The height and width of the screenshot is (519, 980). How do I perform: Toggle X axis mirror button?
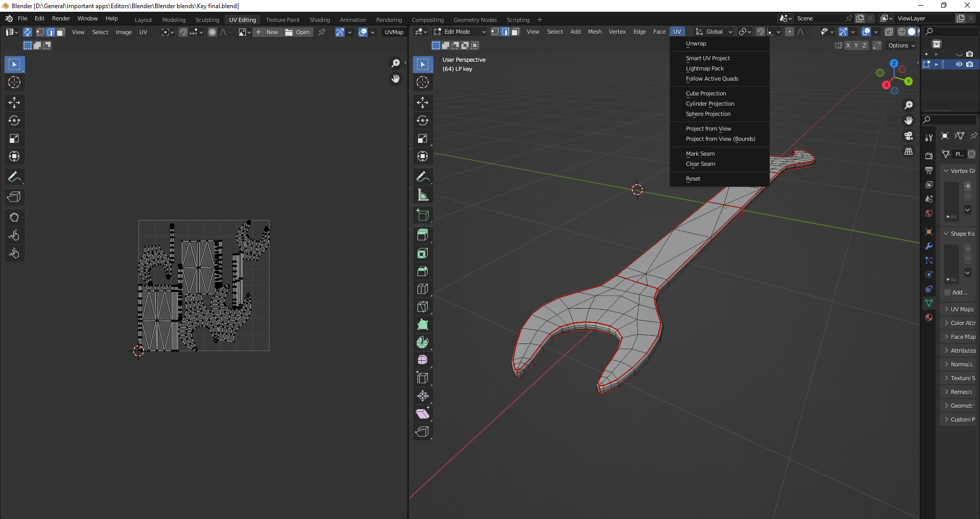[x=848, y=45]
